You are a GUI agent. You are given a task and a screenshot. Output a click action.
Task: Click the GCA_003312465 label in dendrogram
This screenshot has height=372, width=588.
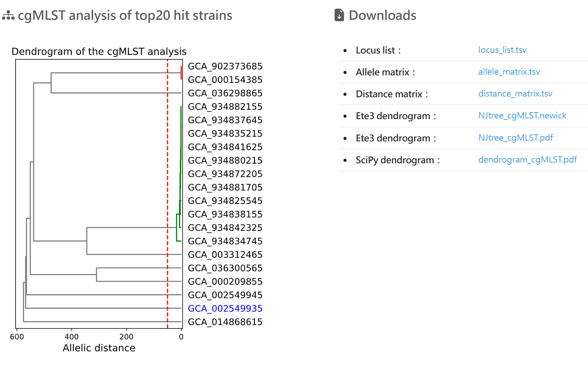225,255
